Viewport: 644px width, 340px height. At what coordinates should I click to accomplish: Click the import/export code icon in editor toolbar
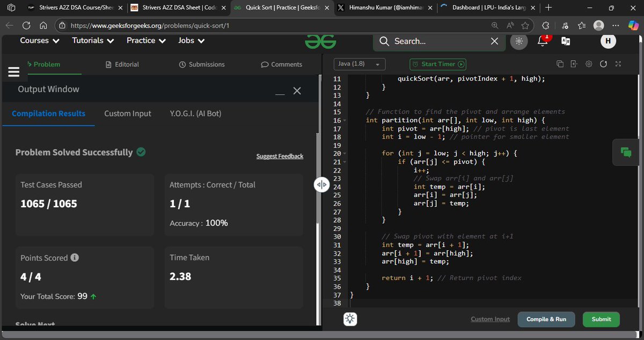574,64
